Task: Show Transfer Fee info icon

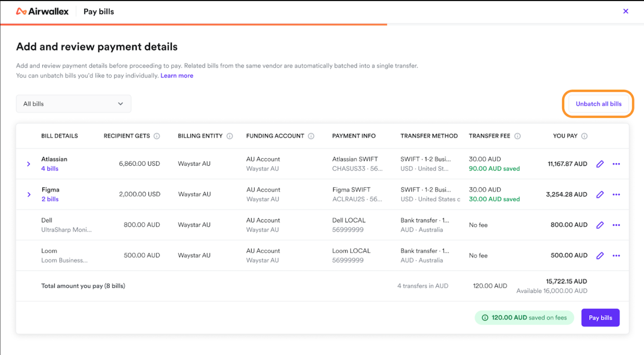Action: pyautogui.click(x=517, y=136)
